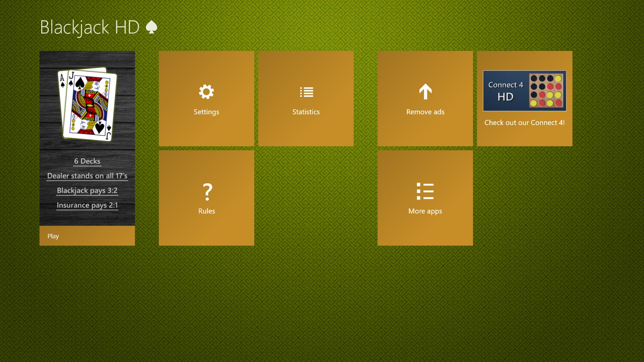
Task: Open the More apps list icon
Action: tap(425, 191)
